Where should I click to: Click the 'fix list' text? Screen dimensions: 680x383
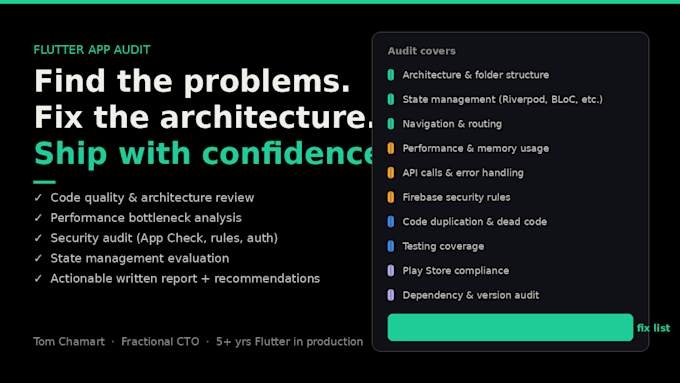653,328
